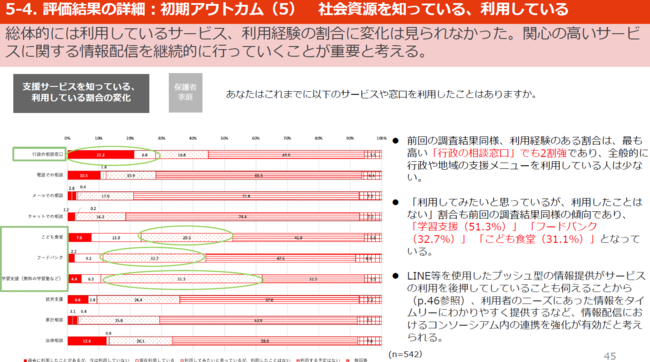The image size is (650, 362).
Task: Click the light gray 保護者家庭 tag
Action: click(x=185, y=92)
